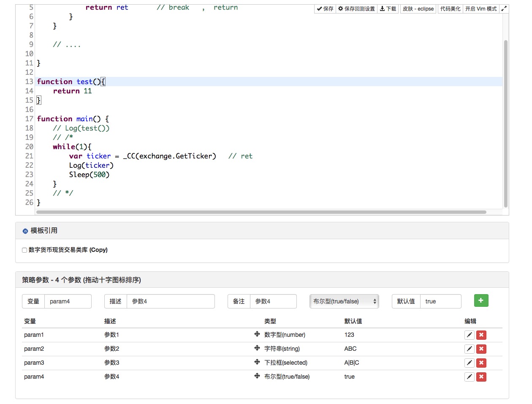Delete param1 with the red X
The width and height of the screenshot is (532, 404).
pyautogui.click(x=481, y=335)
